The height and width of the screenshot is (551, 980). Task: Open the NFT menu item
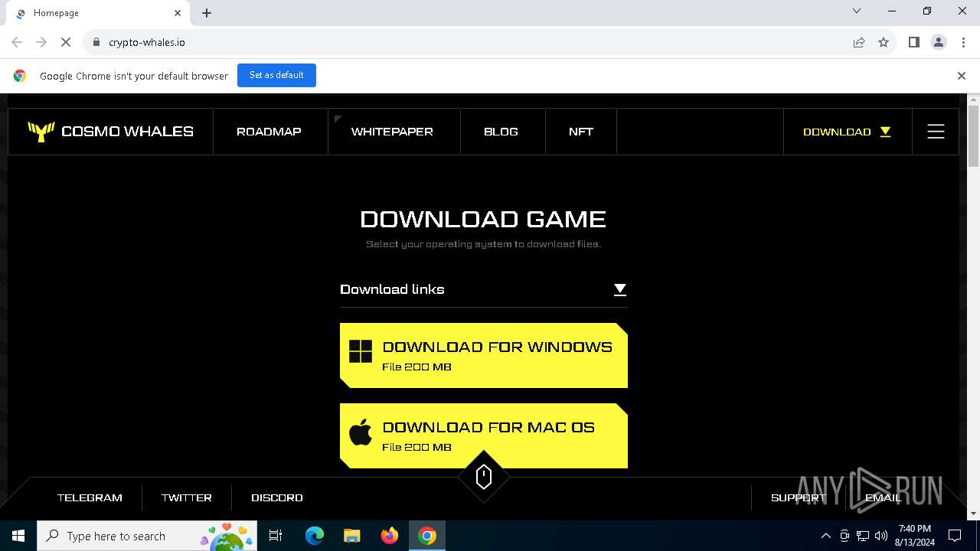(x=581, y=132)
